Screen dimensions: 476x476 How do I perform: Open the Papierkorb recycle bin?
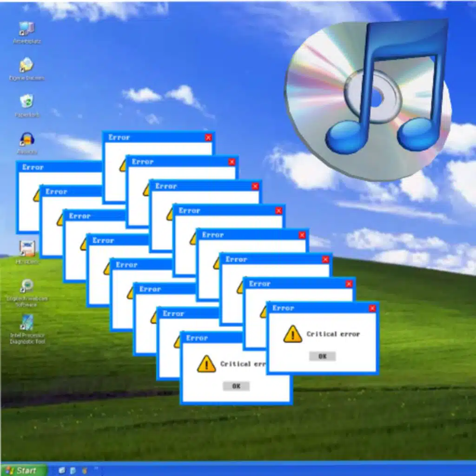pyautogui.click(x=27, y=102)
